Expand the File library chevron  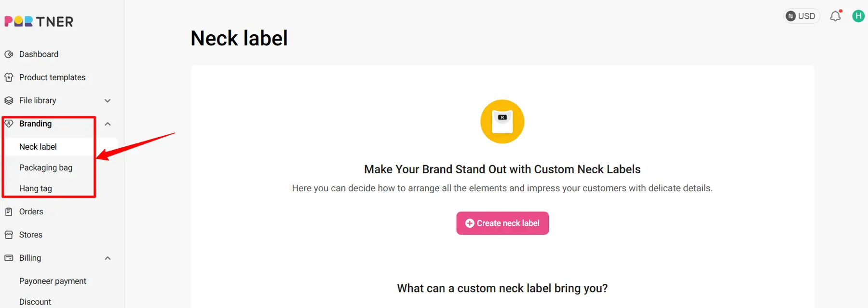click(108, 101)
